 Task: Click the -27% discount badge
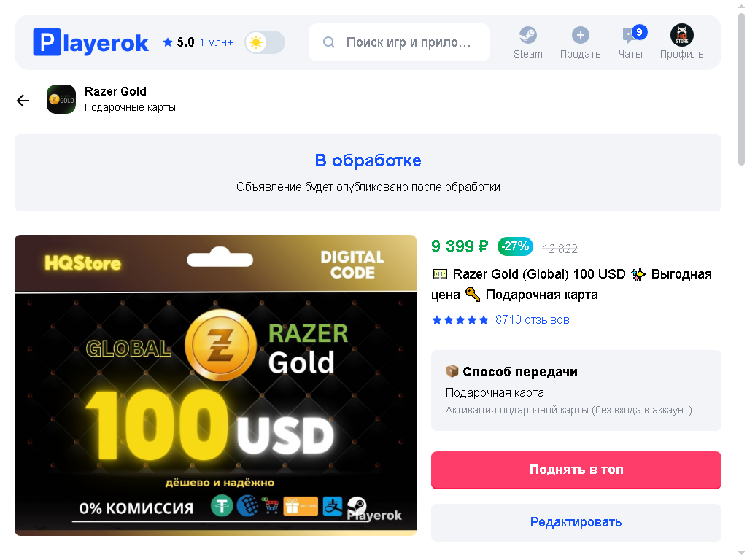tap(515, 246)
